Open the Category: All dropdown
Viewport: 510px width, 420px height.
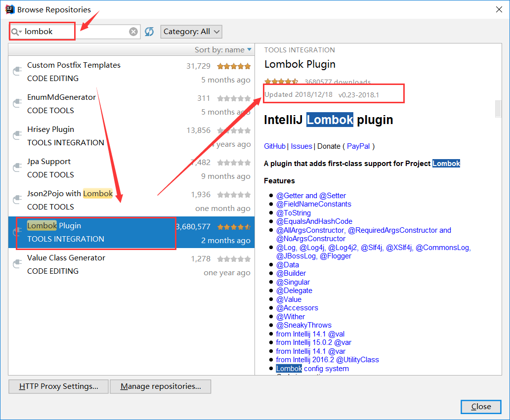(x=191, y=32)
